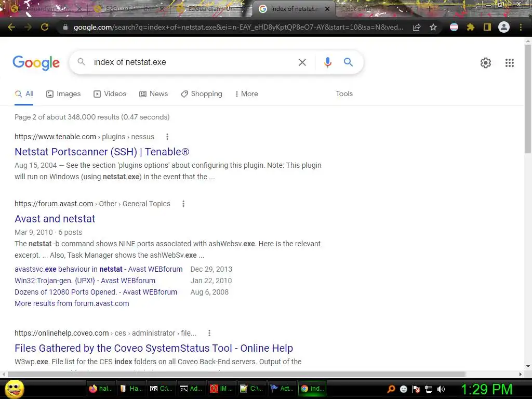The height and width of the screenshot is (399, 532).
Task: Open the Win32:Trojan-gen. {UPX!} sublink
Action: click(x=85, y=281)
